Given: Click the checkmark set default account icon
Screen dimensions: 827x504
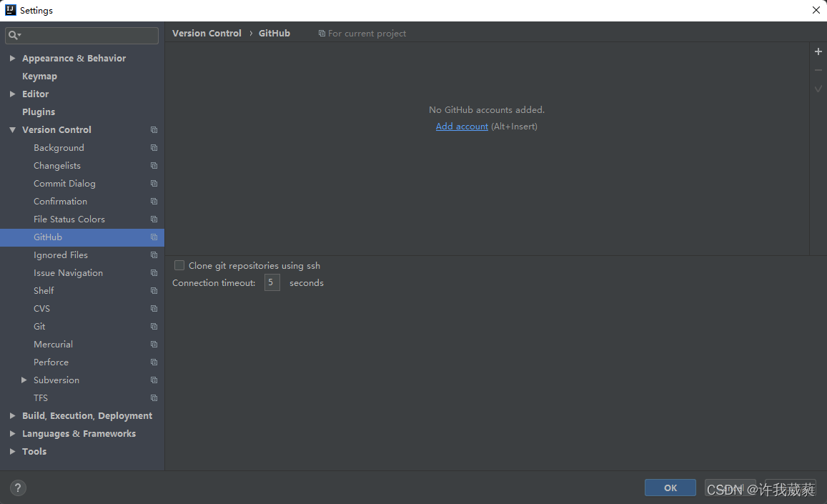Looking at the screenshot, I should tap(818, 89).
